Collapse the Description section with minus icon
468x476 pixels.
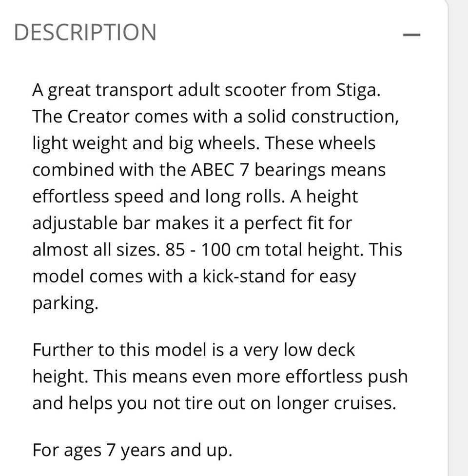coord(411,35)
